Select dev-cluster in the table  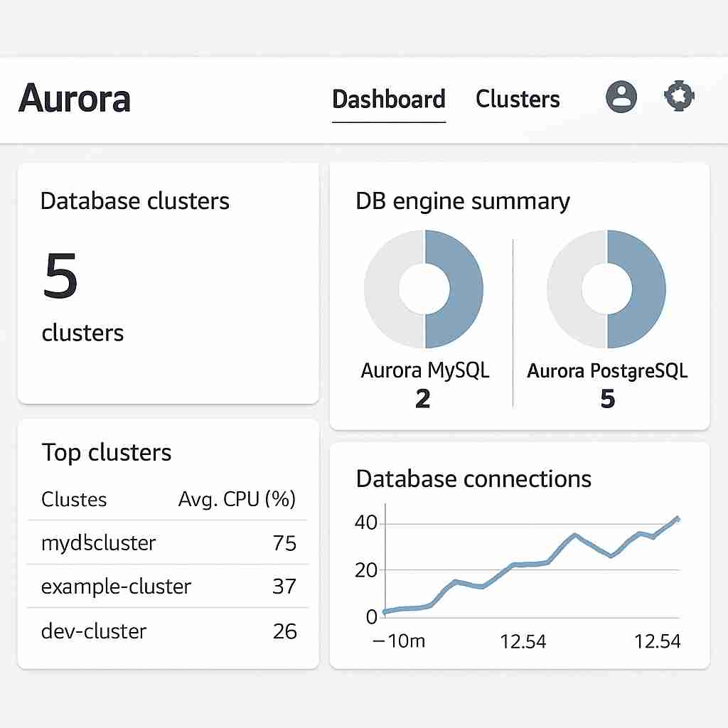94,631
